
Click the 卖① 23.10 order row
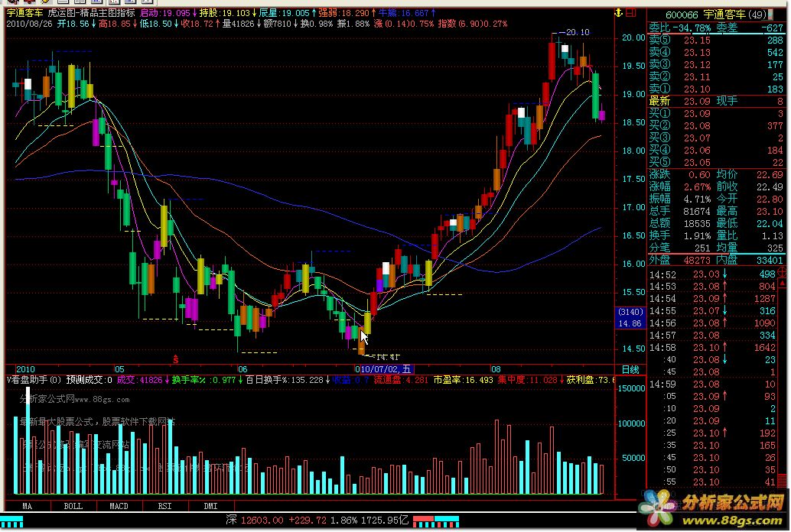[716, 89]
